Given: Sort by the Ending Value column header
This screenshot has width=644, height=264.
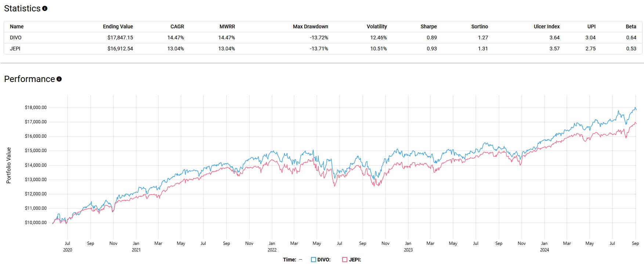Looking at the screenshot, I should [118, 26].
